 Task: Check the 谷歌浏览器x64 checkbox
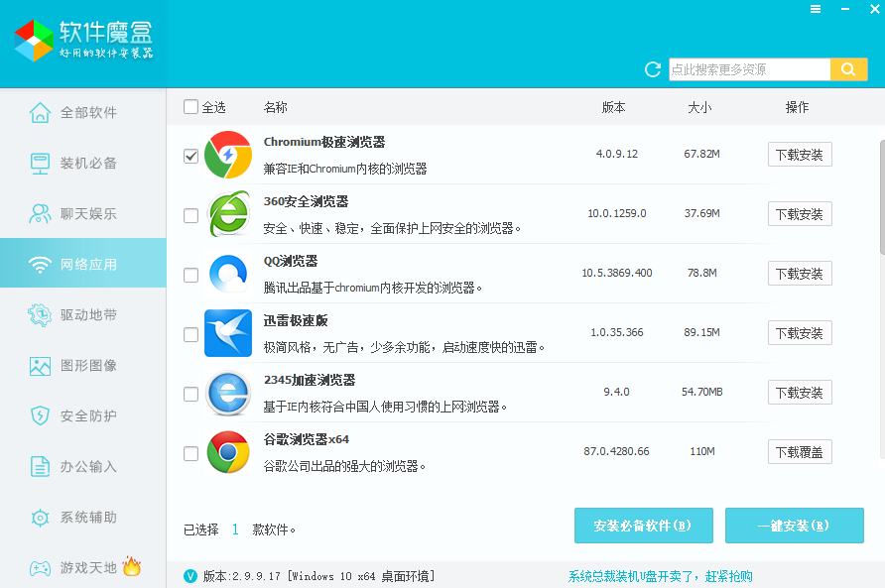(190, 454)
